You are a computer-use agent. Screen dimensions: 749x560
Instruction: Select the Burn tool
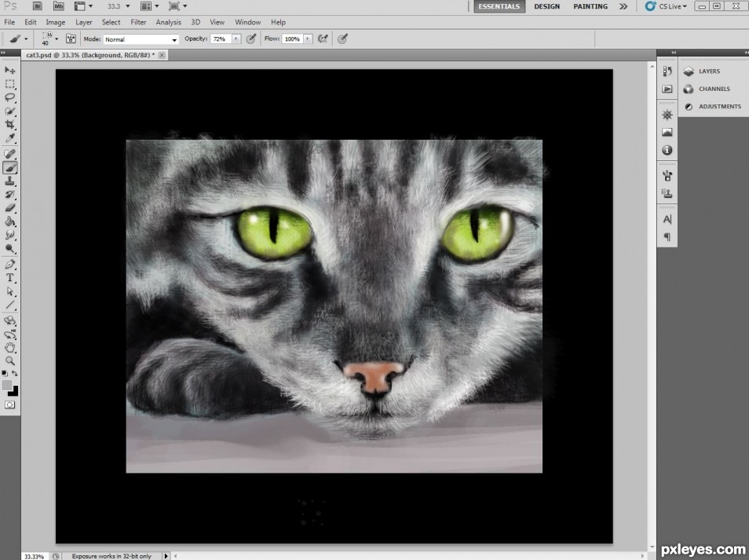[x=10, y=248]
